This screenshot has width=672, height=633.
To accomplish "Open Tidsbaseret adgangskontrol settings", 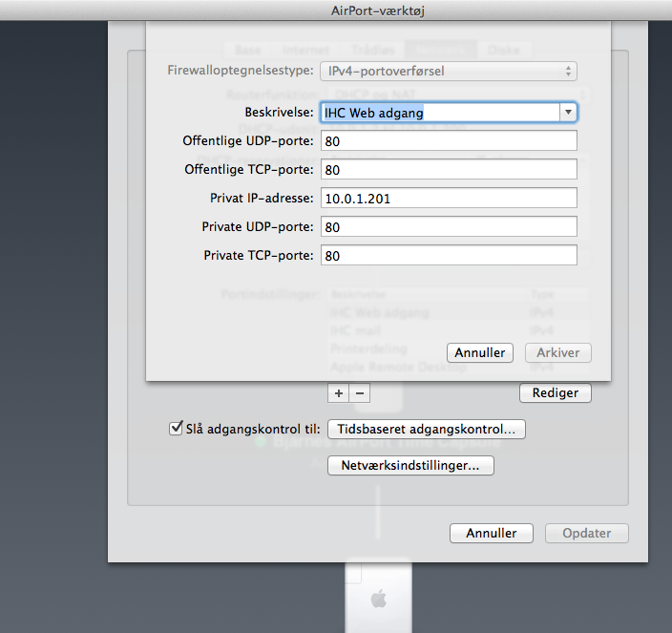I will pyautogui.click(x=427, y=429).
